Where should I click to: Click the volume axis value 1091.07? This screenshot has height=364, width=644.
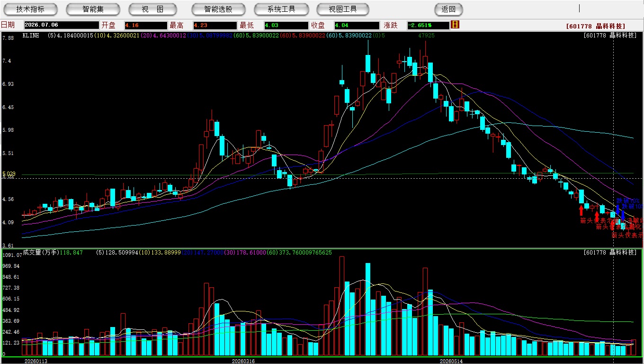click(x=12, y=255)
